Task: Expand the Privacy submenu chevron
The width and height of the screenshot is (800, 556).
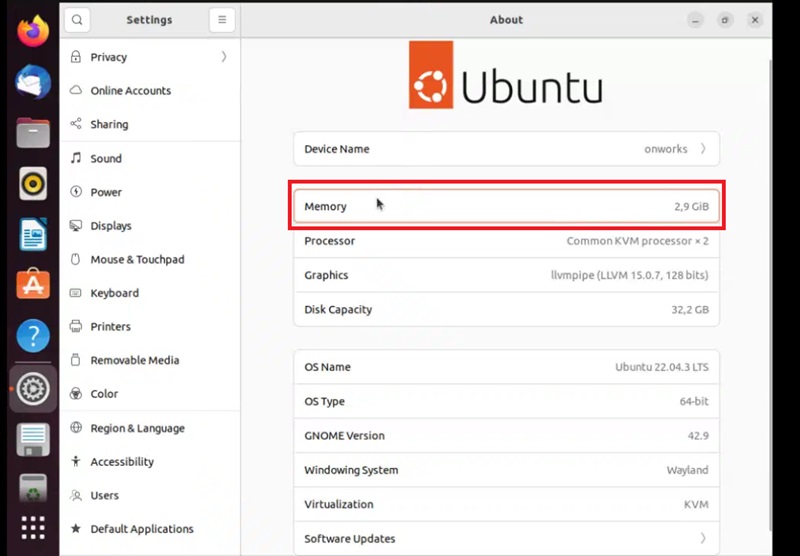Action: point(224,57)
